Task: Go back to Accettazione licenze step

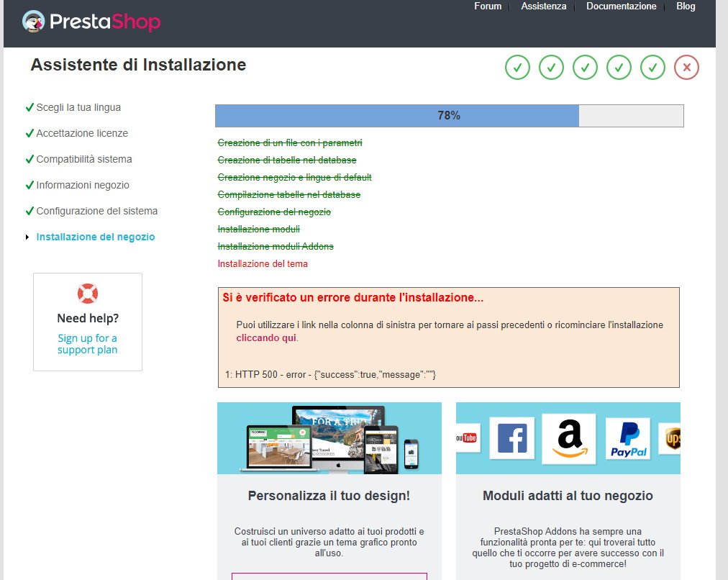Action: [82, 133]
